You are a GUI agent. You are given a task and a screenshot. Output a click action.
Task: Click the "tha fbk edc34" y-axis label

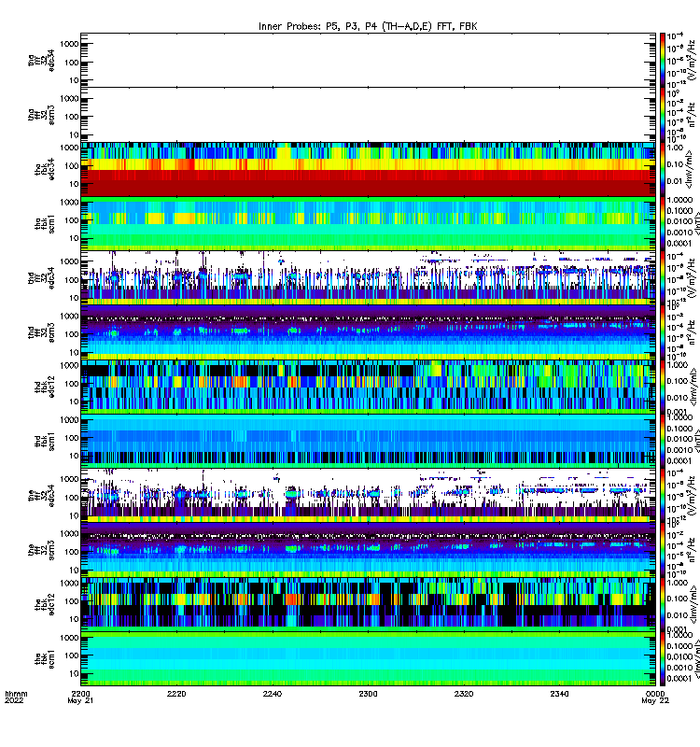(44, 169)
